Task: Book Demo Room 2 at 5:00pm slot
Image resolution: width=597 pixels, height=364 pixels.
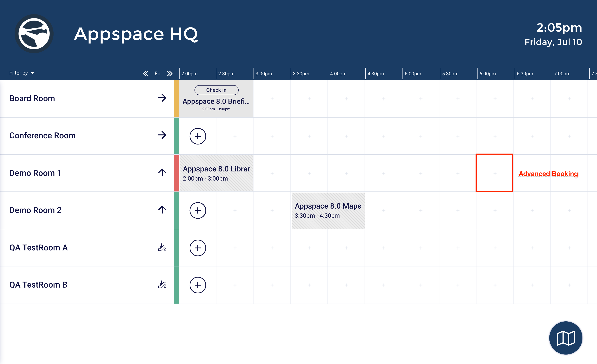Action: 421,210
